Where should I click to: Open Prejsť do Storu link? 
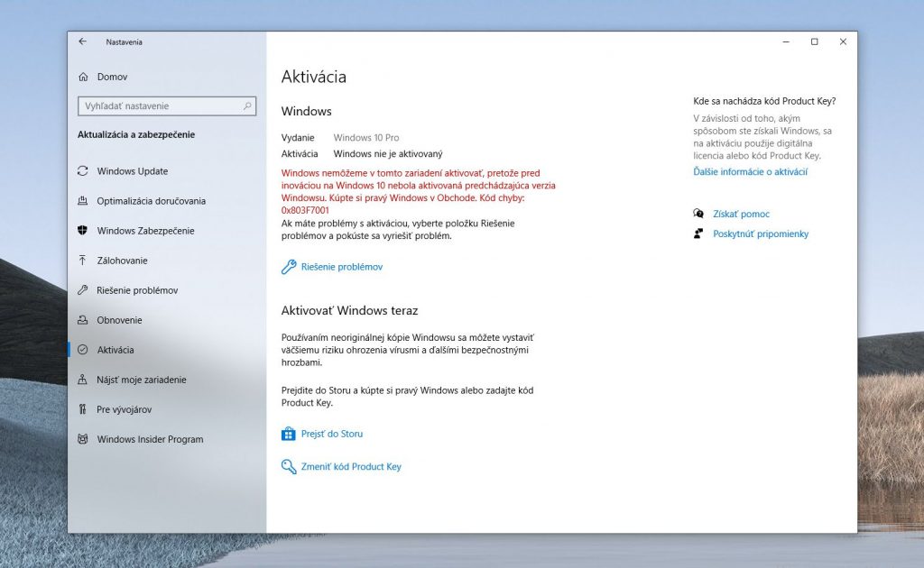332,434
